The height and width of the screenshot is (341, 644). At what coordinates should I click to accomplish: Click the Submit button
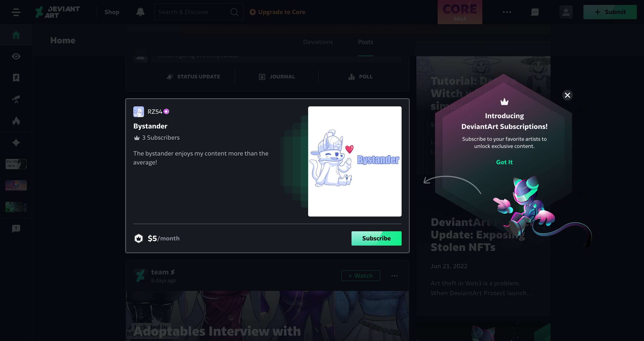pos(610,12)
